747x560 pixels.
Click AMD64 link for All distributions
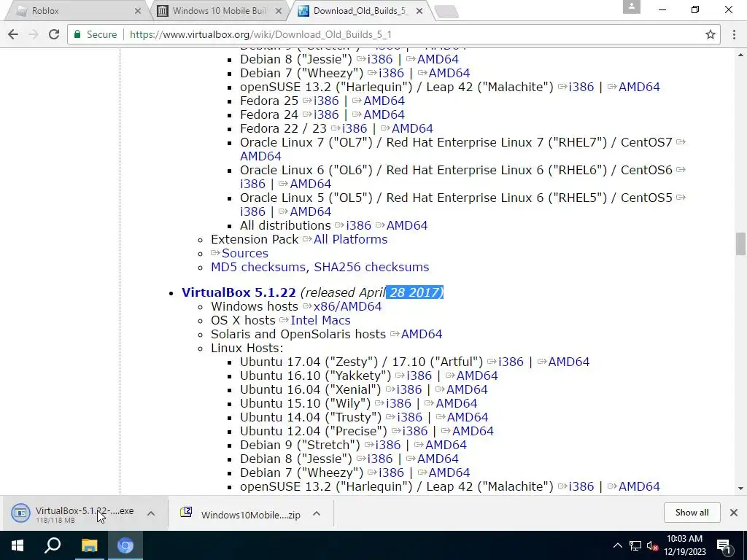(407, 225)
